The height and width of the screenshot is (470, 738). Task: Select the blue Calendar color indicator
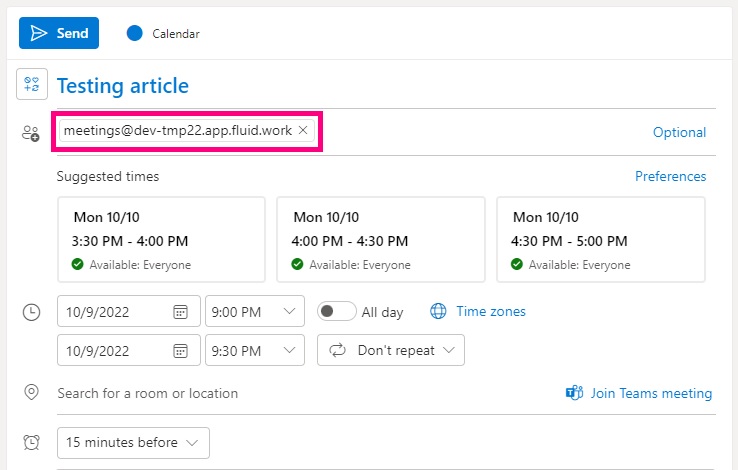[135, 33]
